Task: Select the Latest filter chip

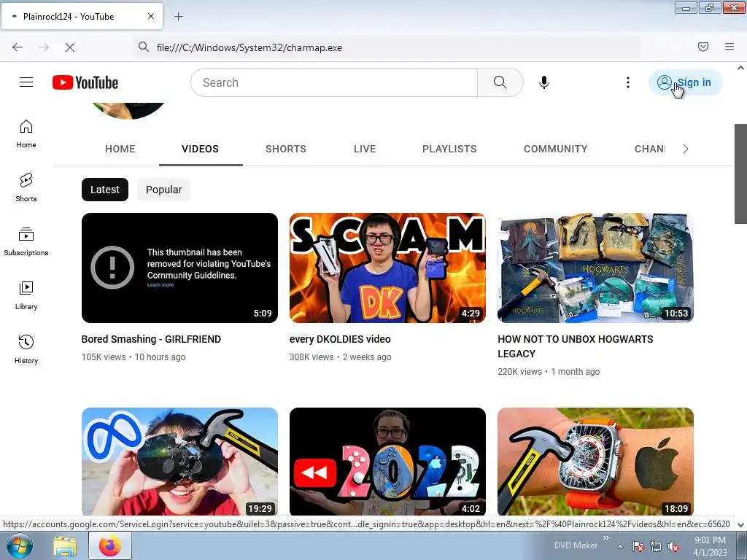Action: click(105, 190)
